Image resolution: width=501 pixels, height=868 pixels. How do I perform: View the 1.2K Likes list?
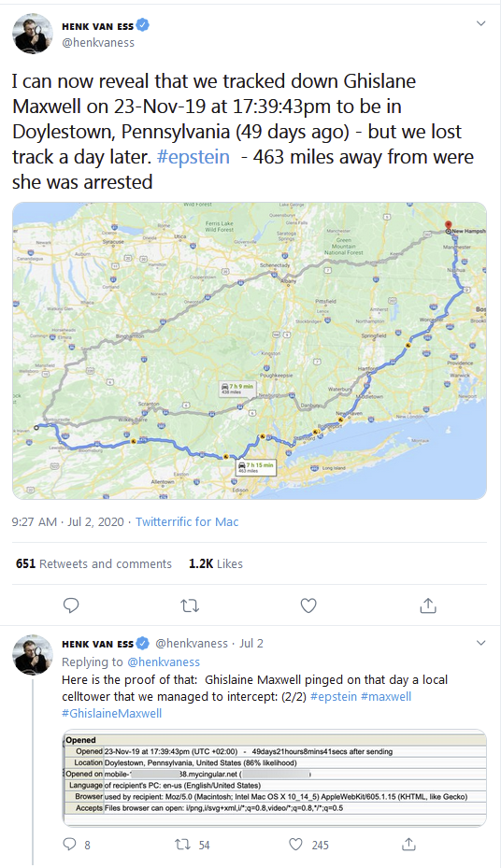(216, 563)
